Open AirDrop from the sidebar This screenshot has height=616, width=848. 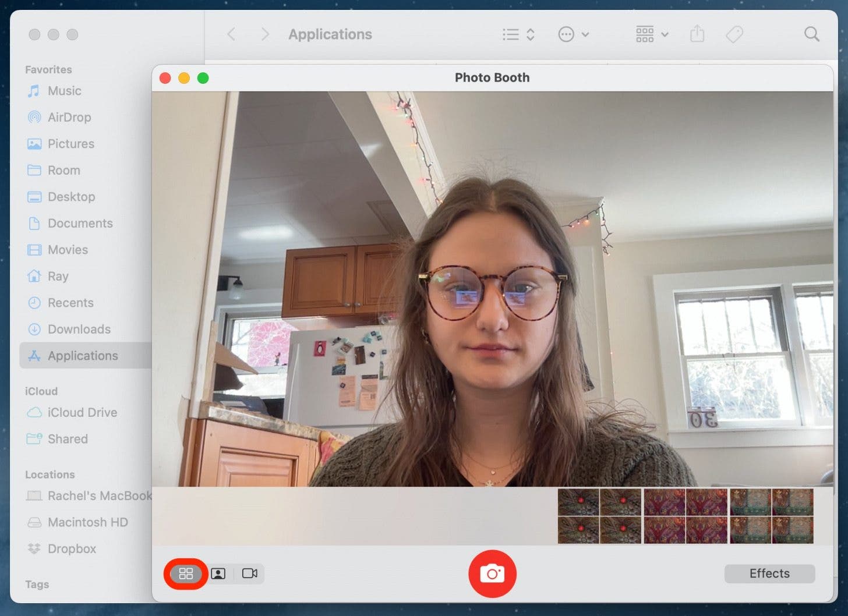[69, 117]
